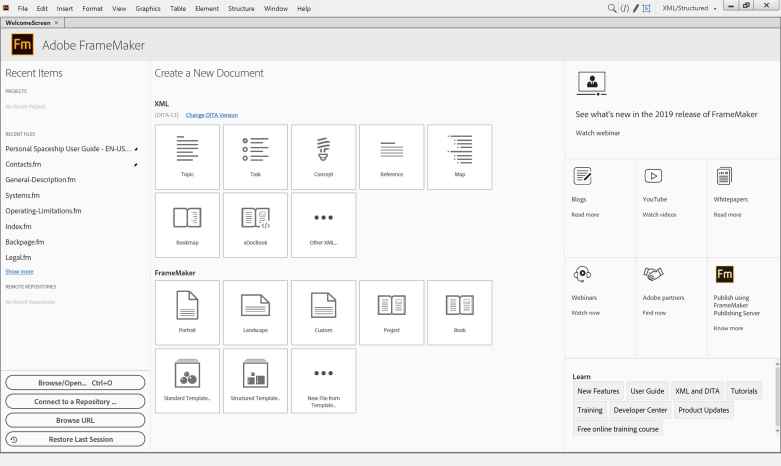The width and height of the screenshot is (781, 466).
Task: Open recent file Operating-Limitations.fm
Action: point(43,211)
